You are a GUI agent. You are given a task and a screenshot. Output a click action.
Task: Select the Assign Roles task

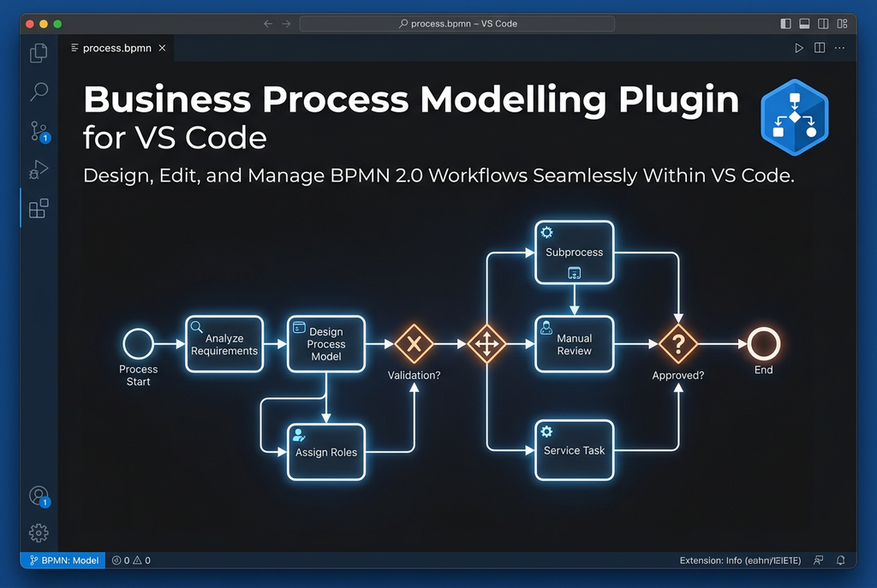(326, 452)
